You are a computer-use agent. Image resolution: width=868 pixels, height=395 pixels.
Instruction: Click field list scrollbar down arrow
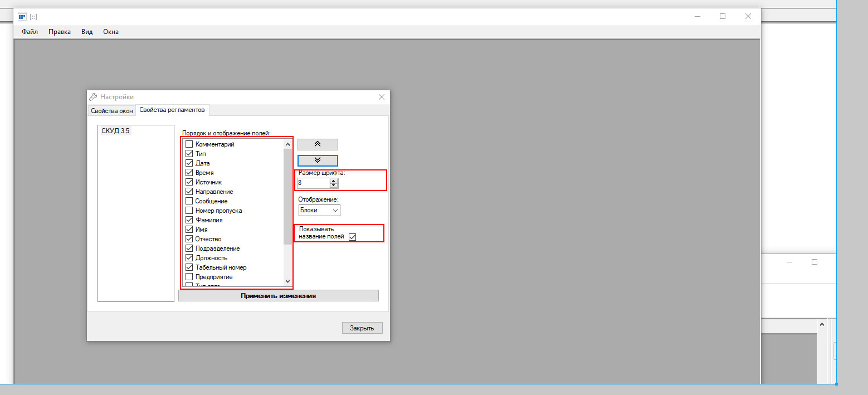[x=287, y=281]
